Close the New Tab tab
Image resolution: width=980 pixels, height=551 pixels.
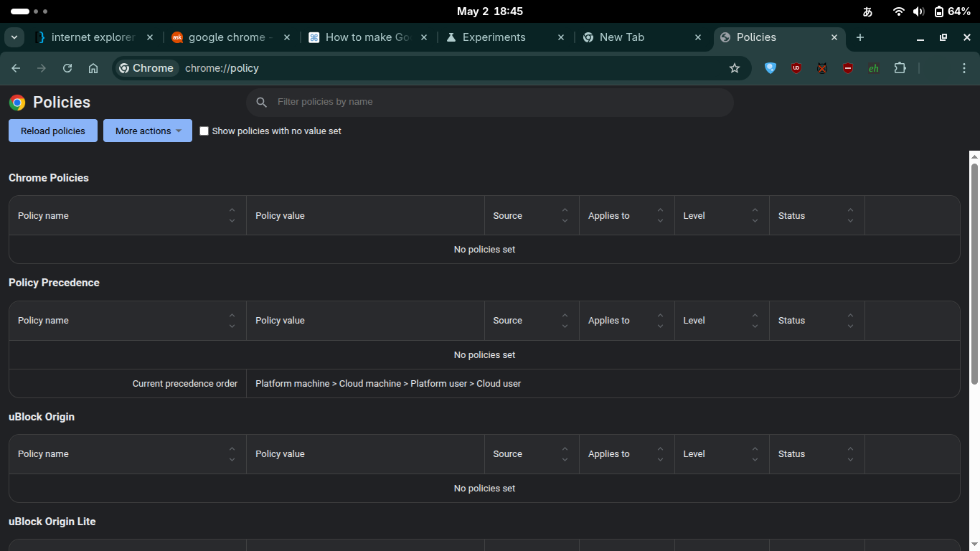[x=698, y=37]
